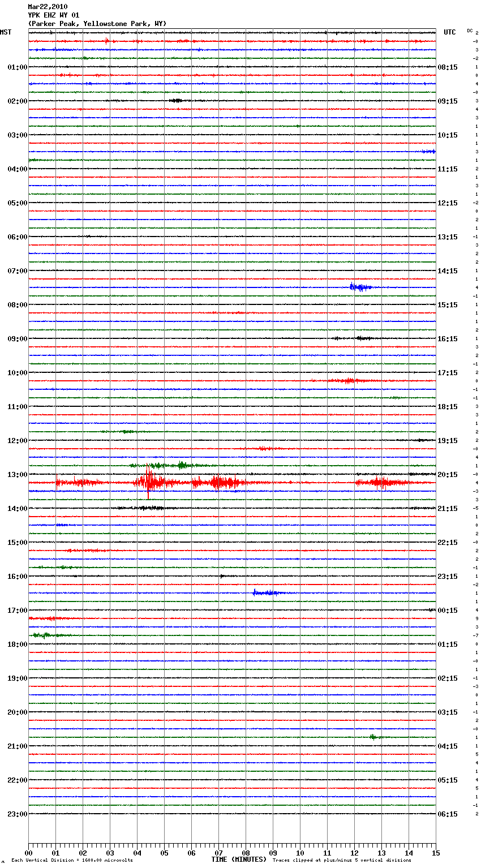Select the 08:00 MST time label
The image size is (481, 868).
(18, 305)
